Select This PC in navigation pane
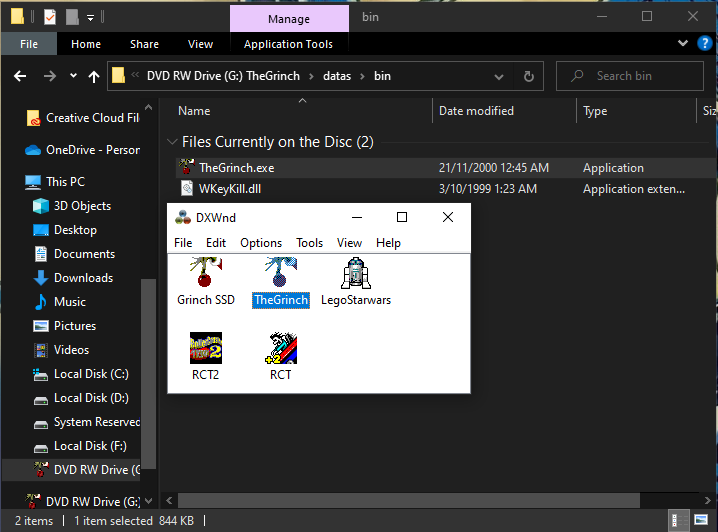Viewport: 718px width, 532px height. point(55,182)
